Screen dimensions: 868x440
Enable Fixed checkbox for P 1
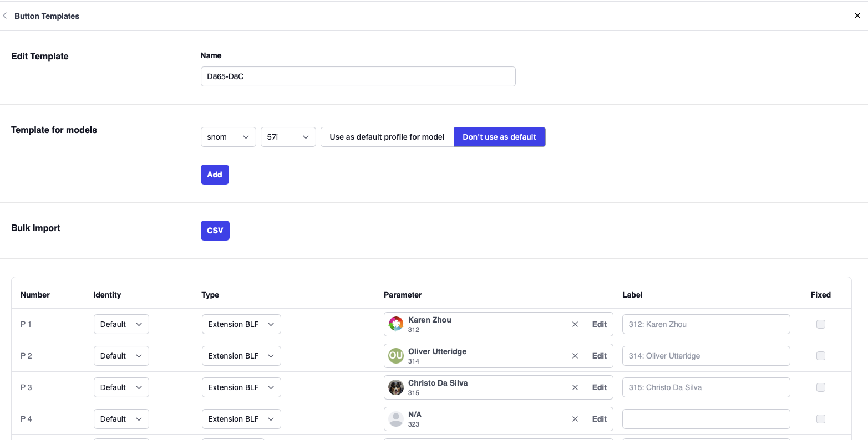820,325
